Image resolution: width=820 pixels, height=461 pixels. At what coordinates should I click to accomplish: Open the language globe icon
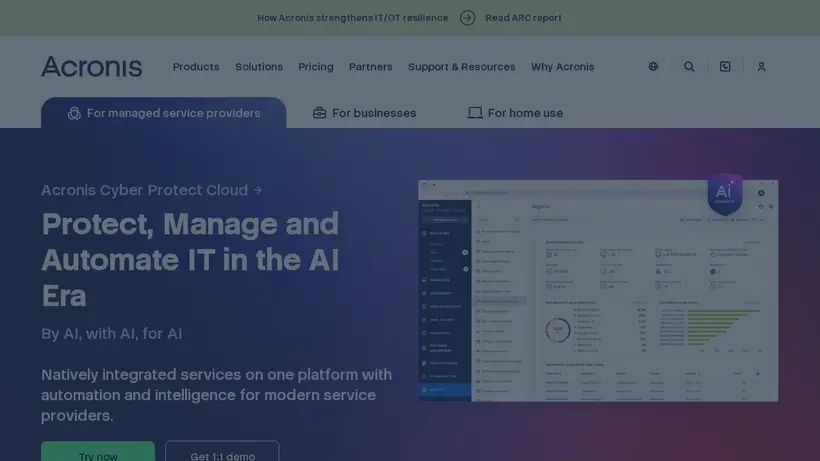(653, 66)
